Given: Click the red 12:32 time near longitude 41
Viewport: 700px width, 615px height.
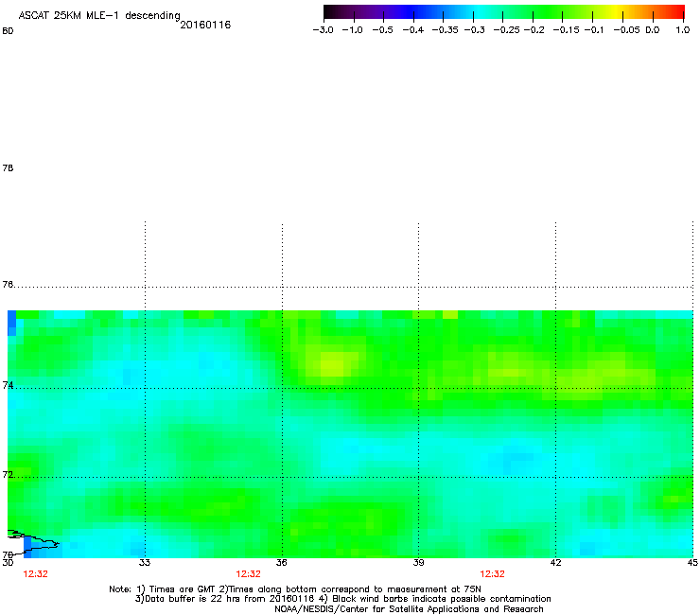Looking at the screenshot, I should (x=493, y=574).
